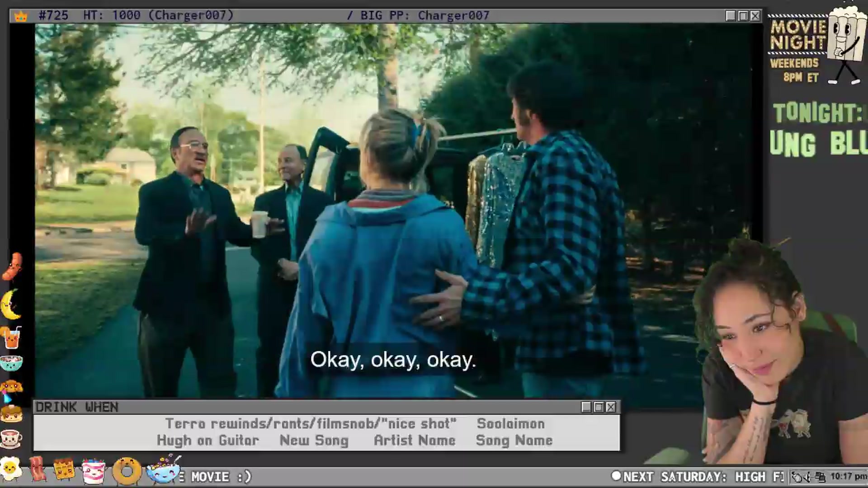
Task: Click 'HT: 1000 (Charger007)' in title bar
Action: [x=158, y=15]
